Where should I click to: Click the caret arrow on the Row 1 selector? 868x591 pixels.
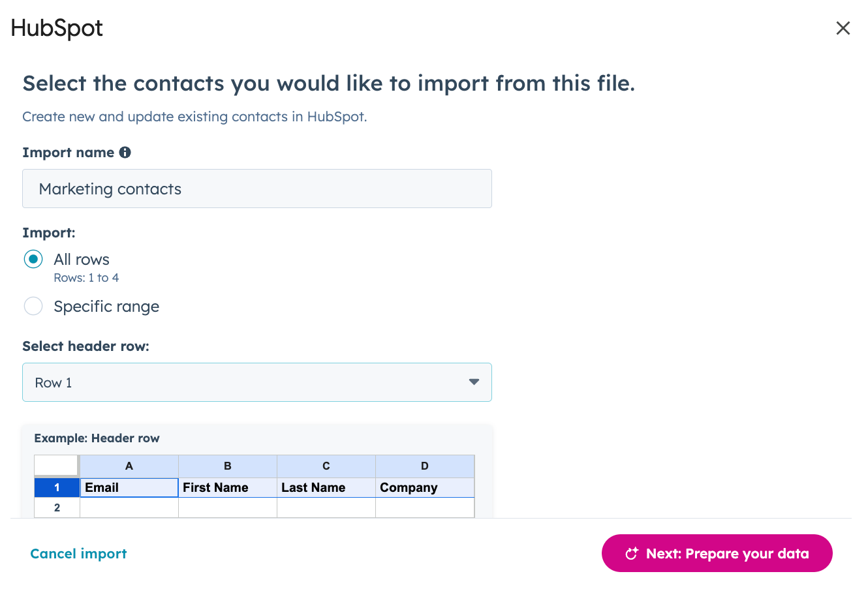474,382
